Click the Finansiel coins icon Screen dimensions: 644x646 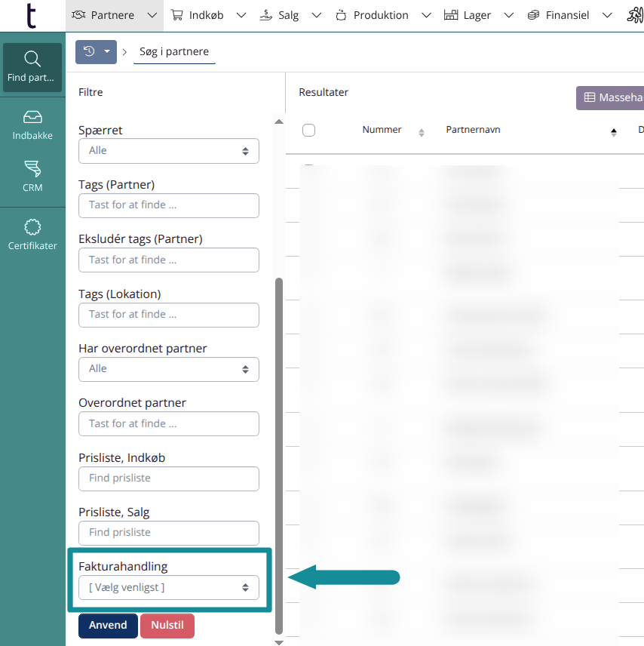[x=534, y=15]
